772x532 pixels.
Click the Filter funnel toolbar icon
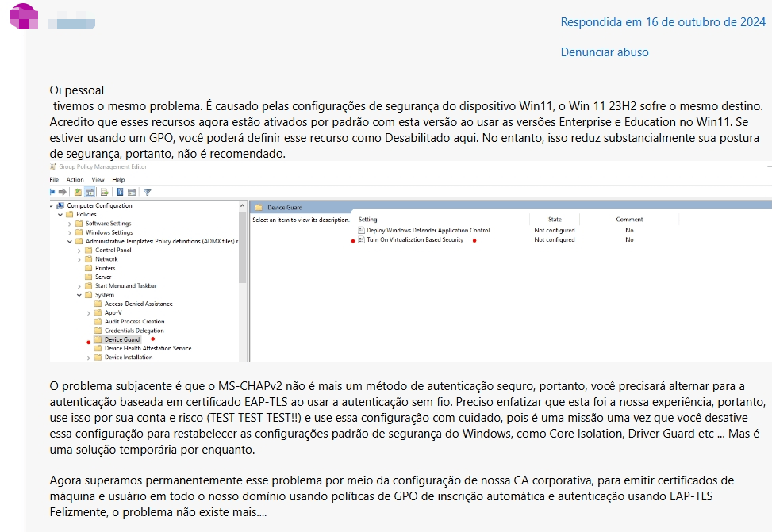tap(148, 192)
